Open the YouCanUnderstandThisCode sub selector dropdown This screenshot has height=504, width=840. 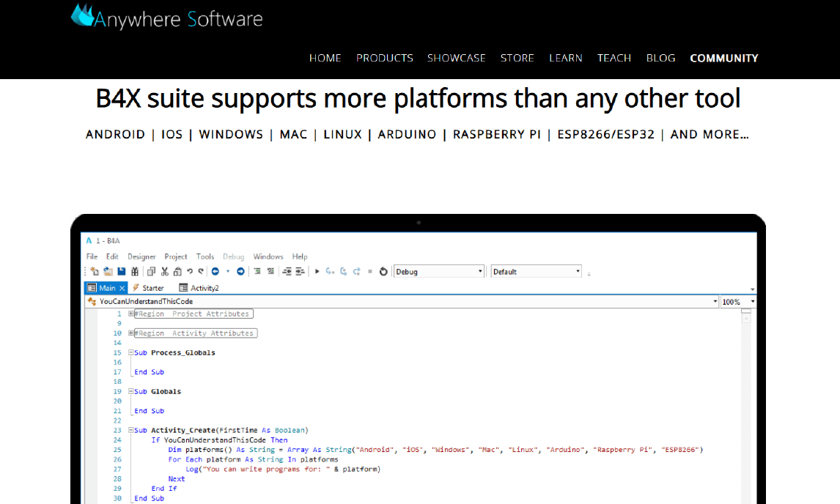tap(402, 302)
